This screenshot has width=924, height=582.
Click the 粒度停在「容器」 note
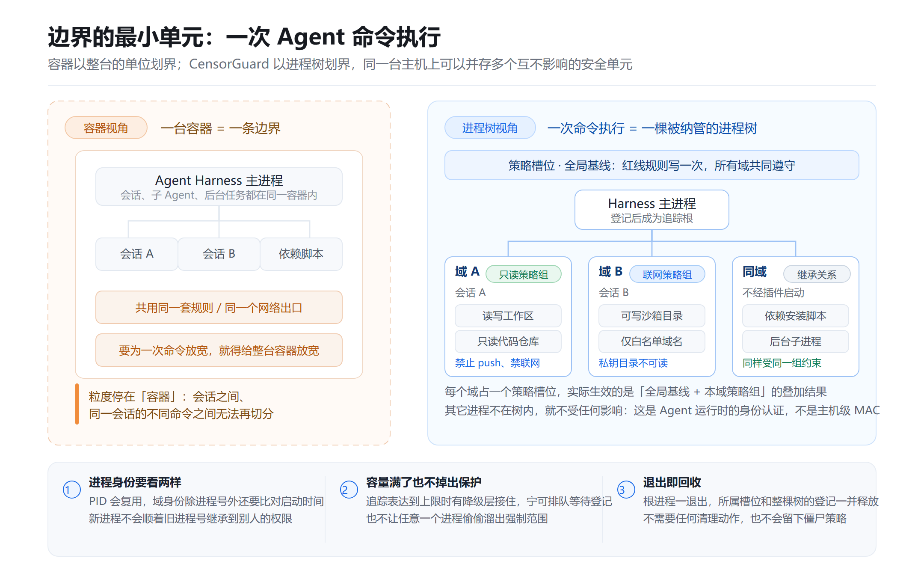181,404
